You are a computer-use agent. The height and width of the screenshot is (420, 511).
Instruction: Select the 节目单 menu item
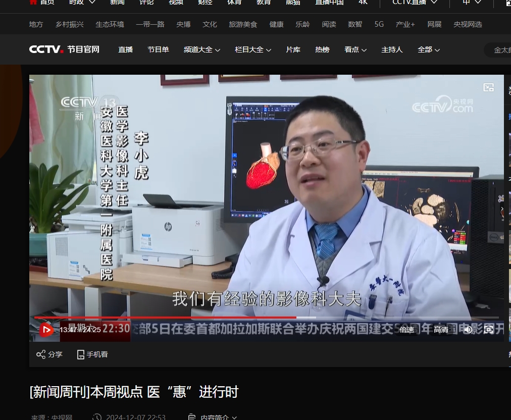point(158,49)
